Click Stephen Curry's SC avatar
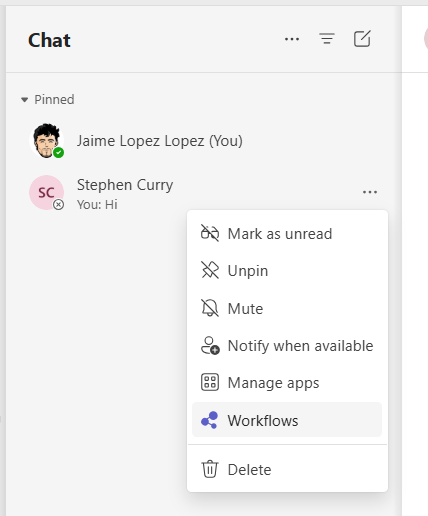 (x=46, y=192)
